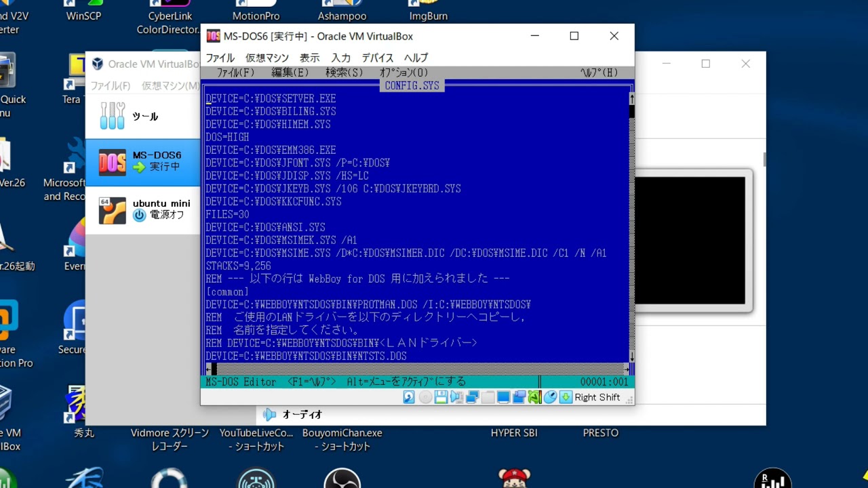Open ヘルプ(H) menu in the DOS editor
The width and height of the screenshot is (868, 488).
(x=599, y=73)
